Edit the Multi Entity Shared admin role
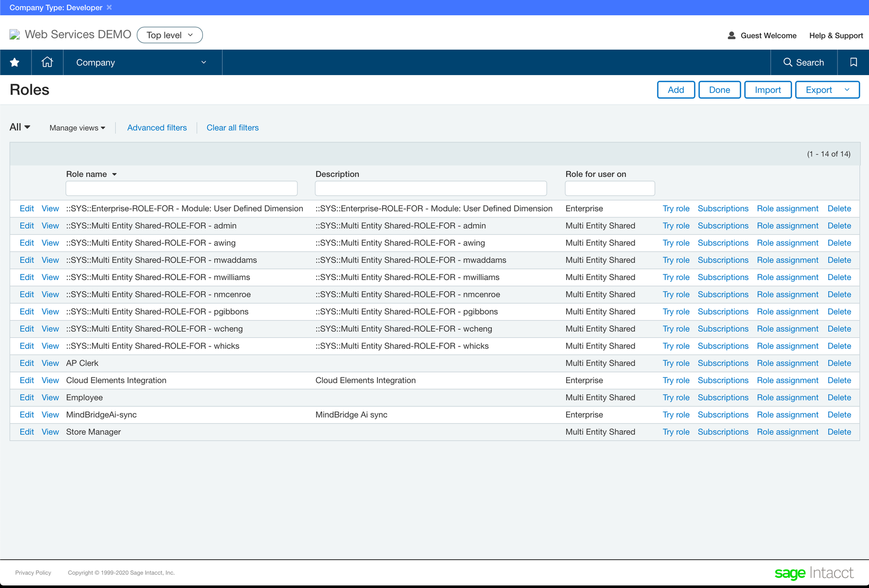Viewport: 869px width, 588px height. (x=27, y=226)
